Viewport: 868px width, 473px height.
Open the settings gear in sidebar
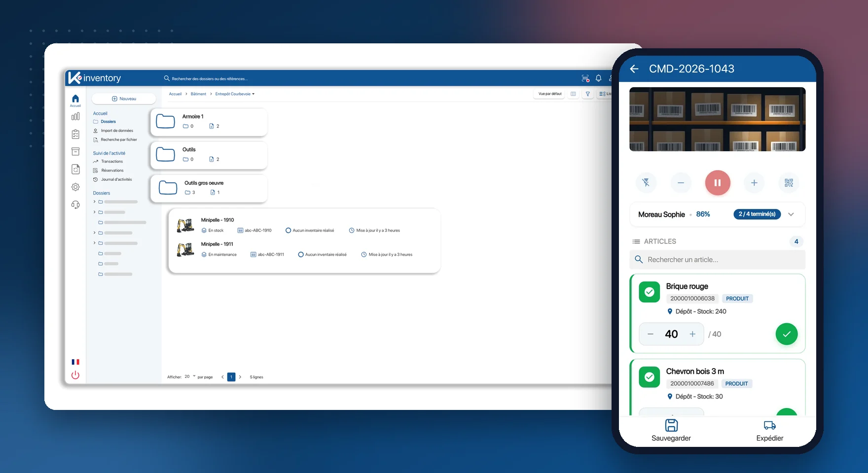[75, 187]
